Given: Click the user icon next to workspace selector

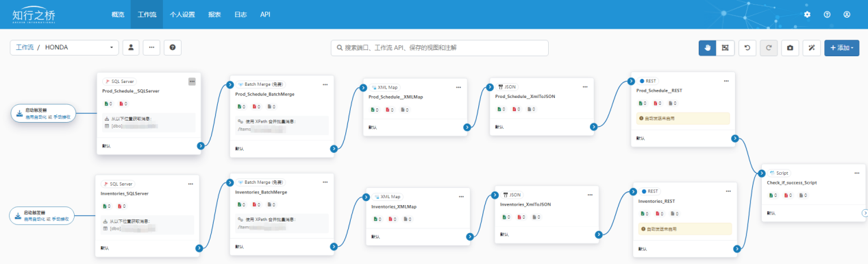Looking at the screenshot, I should coord(131,48).
